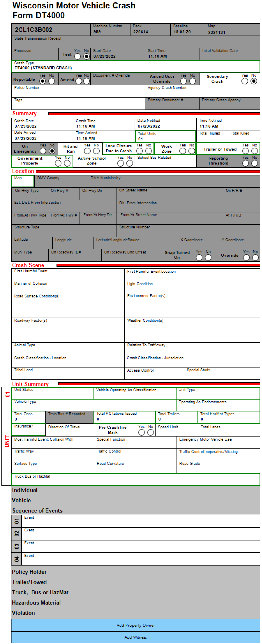Select Yes for On Emergency
Image resolution: width=262 pixels, height=644 pixels.
pyautogui.click(x=43, y=151)
